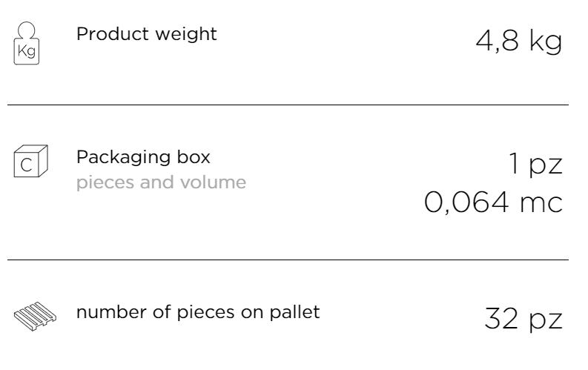Click the 'kg' unit beside 4,8
The height and width of the screenshot is (370, 588).
[546, 42]
